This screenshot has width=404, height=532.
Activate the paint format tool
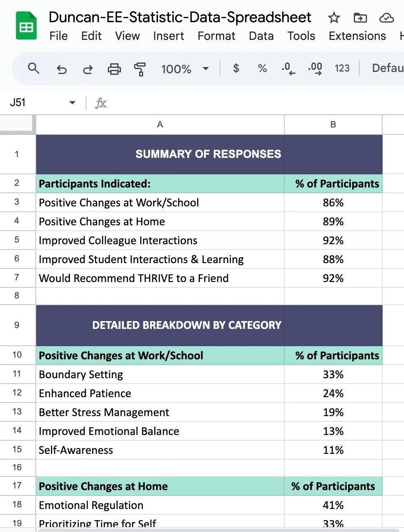tap(140, 69)
